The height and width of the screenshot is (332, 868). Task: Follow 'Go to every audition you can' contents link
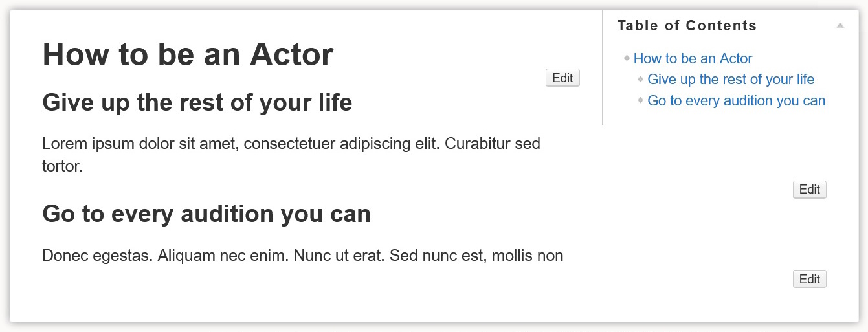736,101
